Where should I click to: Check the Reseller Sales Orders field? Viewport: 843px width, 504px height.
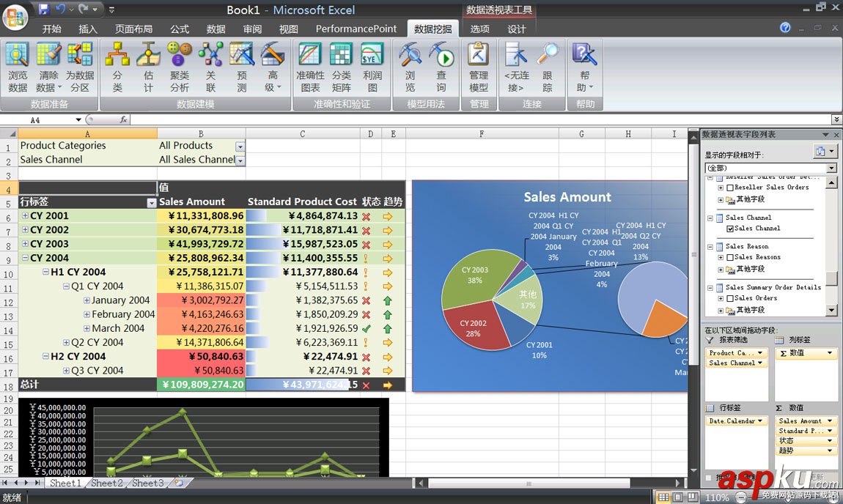tap(730, 188)
